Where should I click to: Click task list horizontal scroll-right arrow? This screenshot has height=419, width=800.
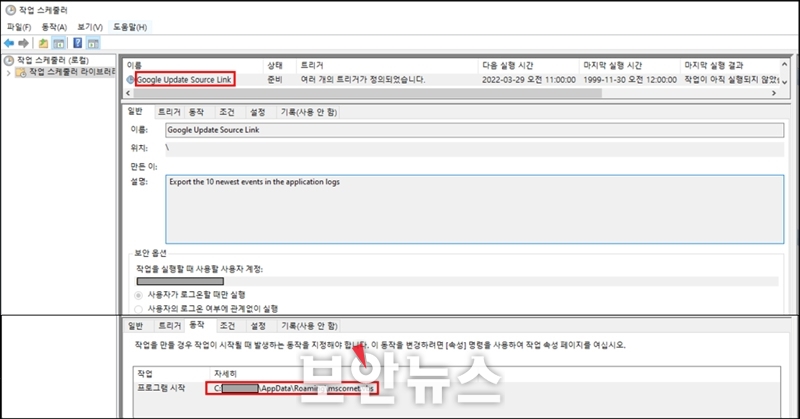click(x=774, y=93)
